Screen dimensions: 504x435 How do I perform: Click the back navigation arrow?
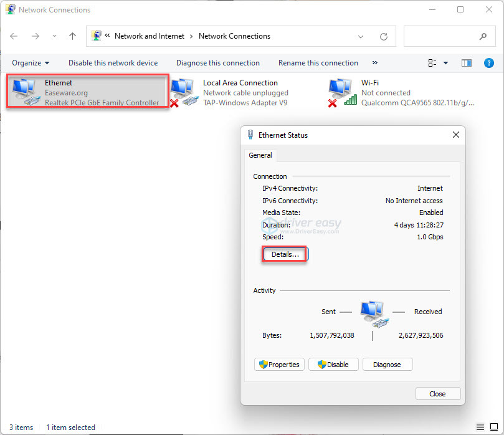14,37
